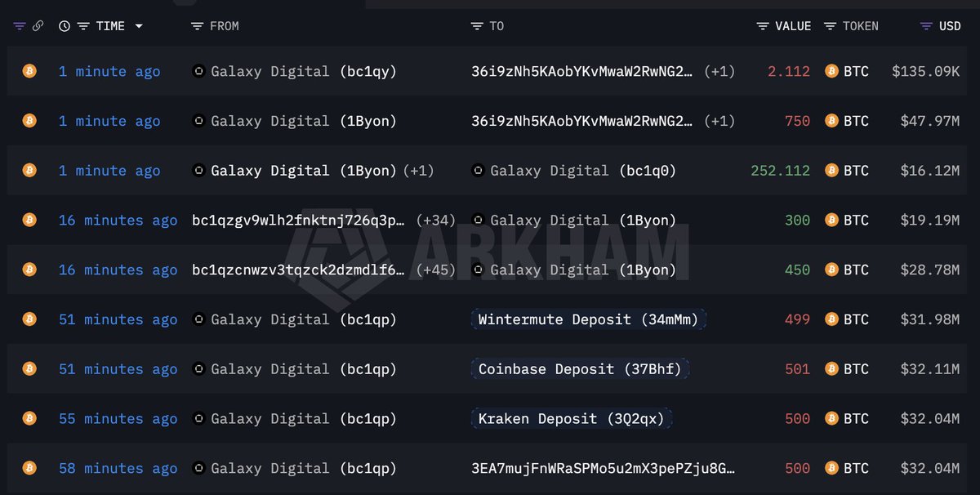The width and height of the screenshot is (980, 495).
Task: Open '1 minute ago' timestamp in $135.09K row
Action: 109,72
